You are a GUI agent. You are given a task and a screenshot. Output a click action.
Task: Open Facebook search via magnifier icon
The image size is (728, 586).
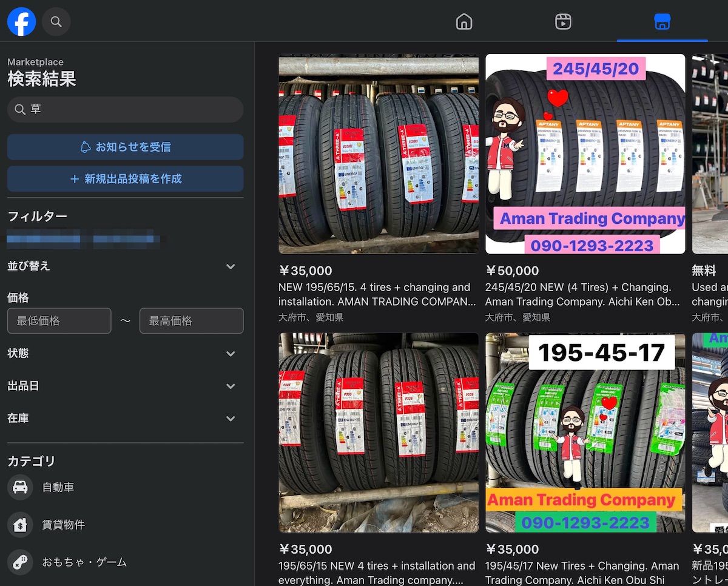click(x=56, y=22)
